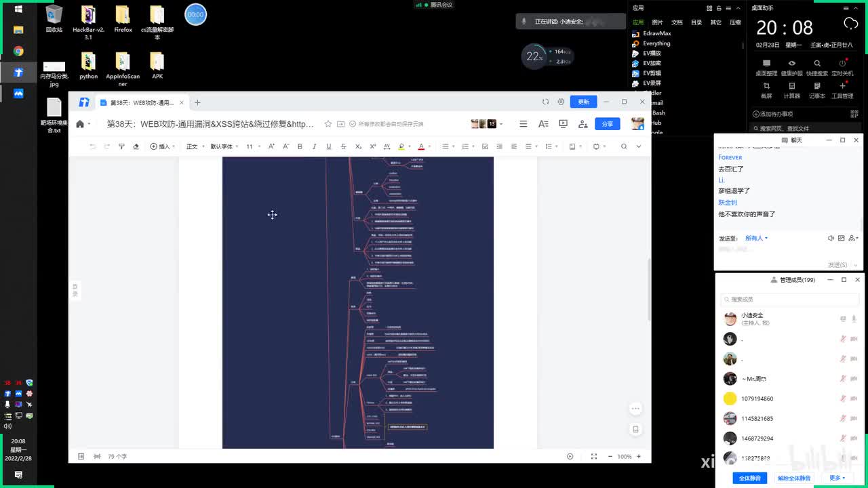868x488 pixels.
Task: Toggle muted microphone for member 1079194860
Action: pos(844,399)
